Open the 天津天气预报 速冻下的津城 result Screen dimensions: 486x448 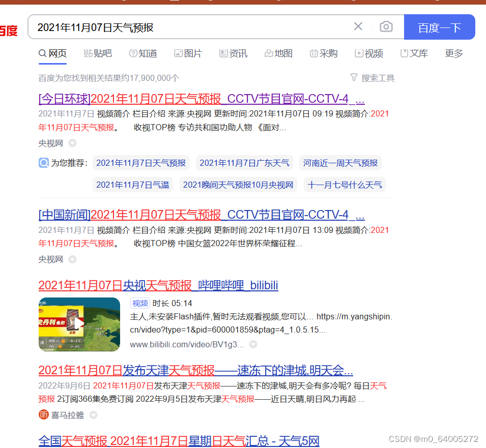click(195, 370)
